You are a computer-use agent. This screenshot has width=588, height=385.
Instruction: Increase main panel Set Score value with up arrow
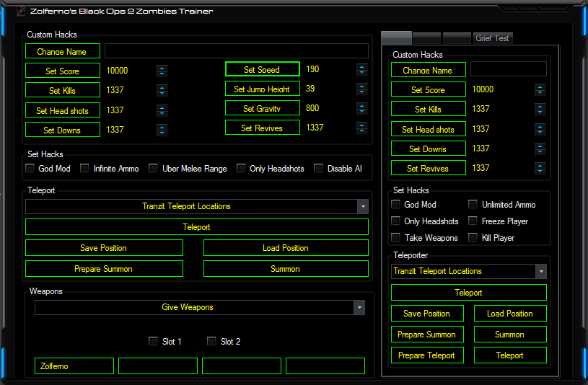point(162,68)
